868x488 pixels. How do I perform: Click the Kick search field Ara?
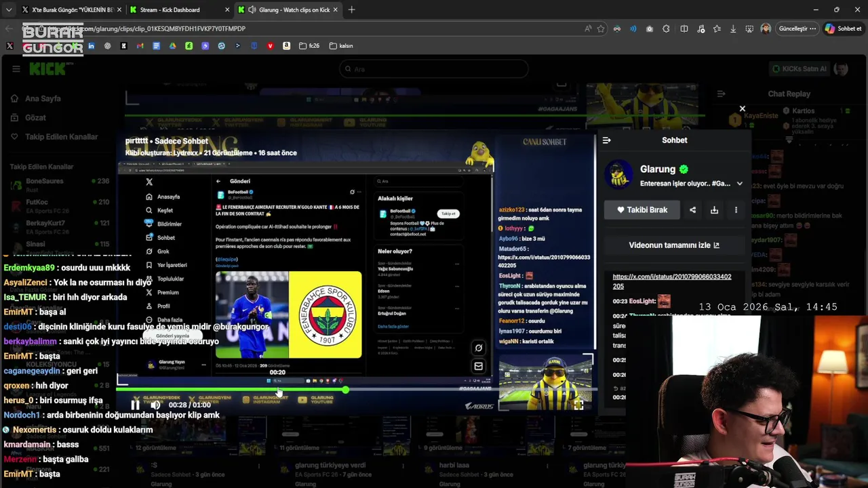pos(433,69)
